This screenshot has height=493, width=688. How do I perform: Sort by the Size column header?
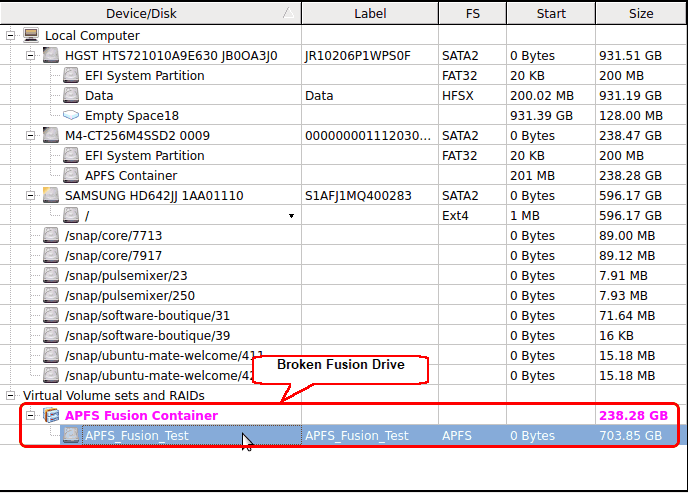(641, 13)
